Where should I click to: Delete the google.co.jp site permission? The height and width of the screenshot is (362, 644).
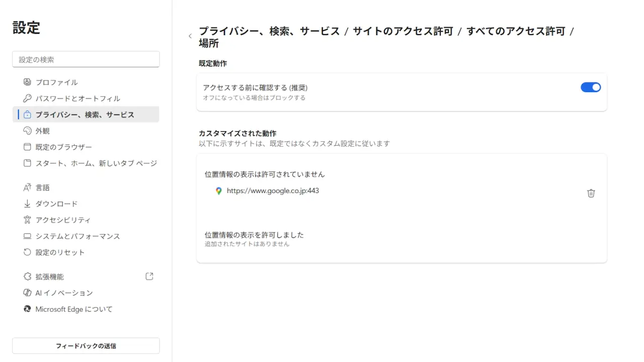click(x=591, y=193)
